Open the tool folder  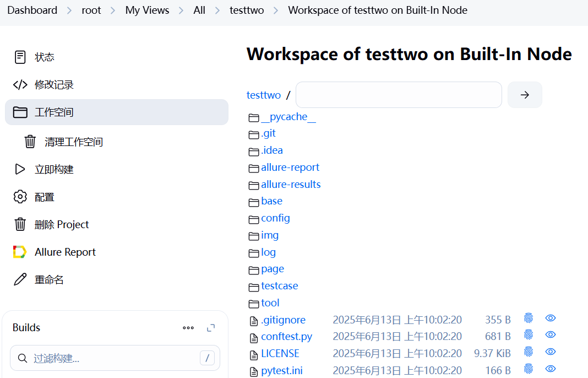[x=270, y=303]
